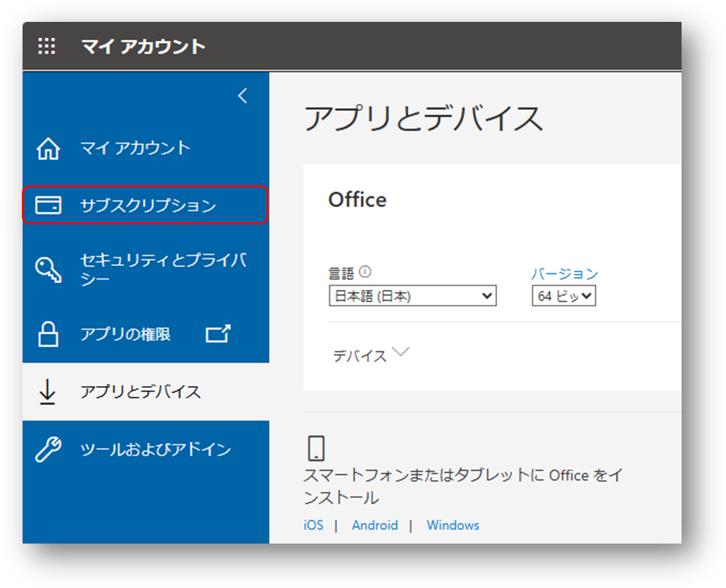Click the Android install link
This screenshot has height=588, width=726.
point(375,525)
